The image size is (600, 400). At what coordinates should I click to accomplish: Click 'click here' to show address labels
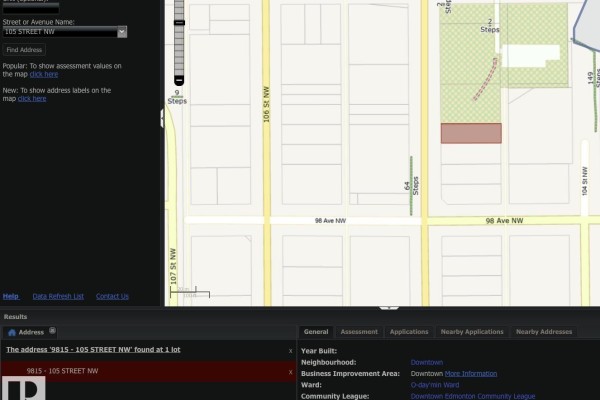pos(32,99)
